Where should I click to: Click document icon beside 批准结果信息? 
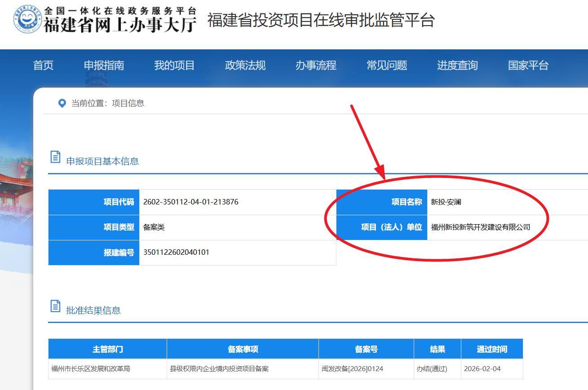coord(55,306)
